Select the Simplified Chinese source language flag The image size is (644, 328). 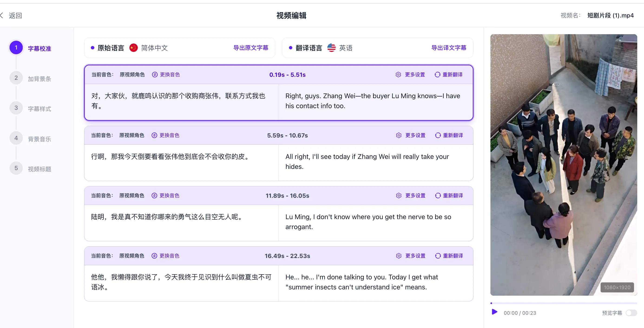tap(134, 48)
